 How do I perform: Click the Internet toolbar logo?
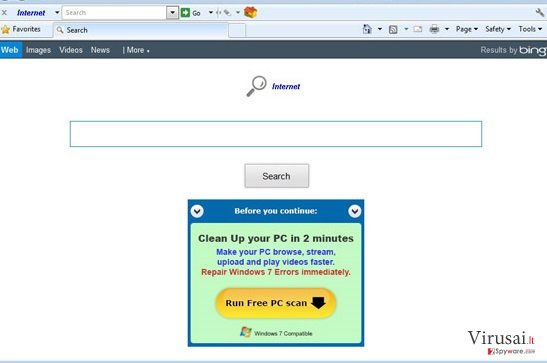pos(31,13)
